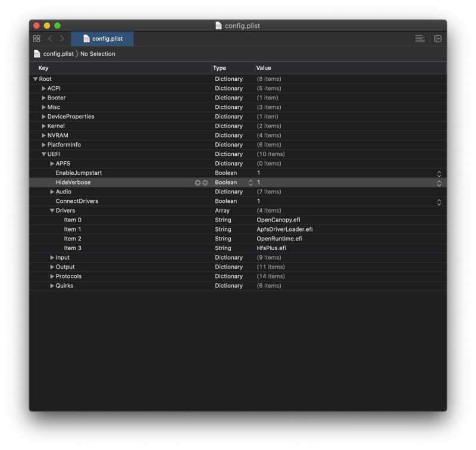The image size is (476, 450).
Task: Select the HideVerbose key
Action: click(x=73, y=183)
